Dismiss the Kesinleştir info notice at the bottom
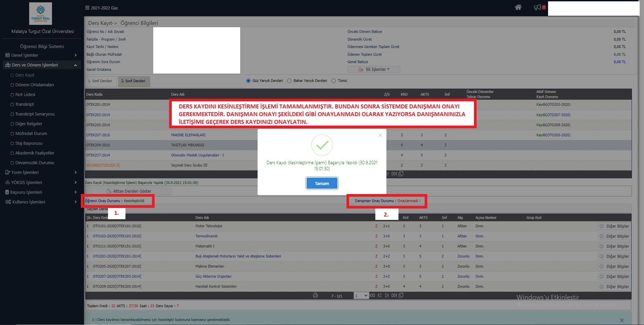 pyautogui.click(x=622, y=320)
